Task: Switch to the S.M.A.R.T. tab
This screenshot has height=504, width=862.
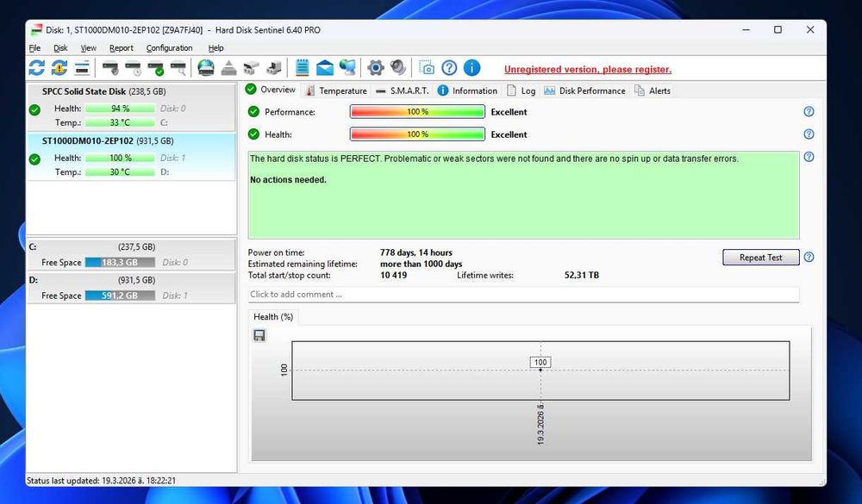Action: [x=403, y=90]
